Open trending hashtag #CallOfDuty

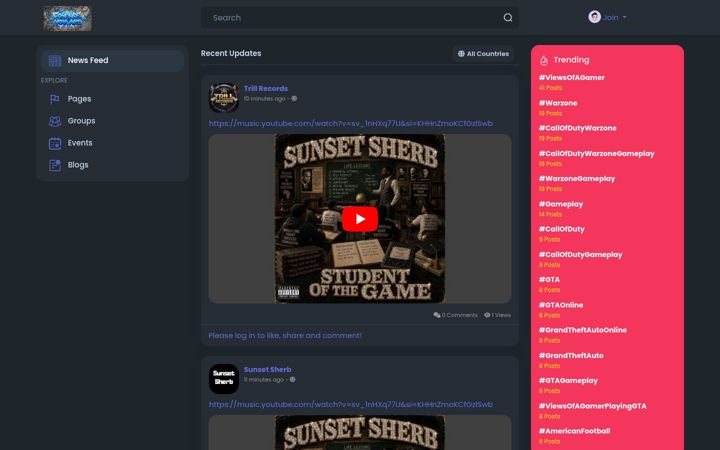(x=562, y=229)
